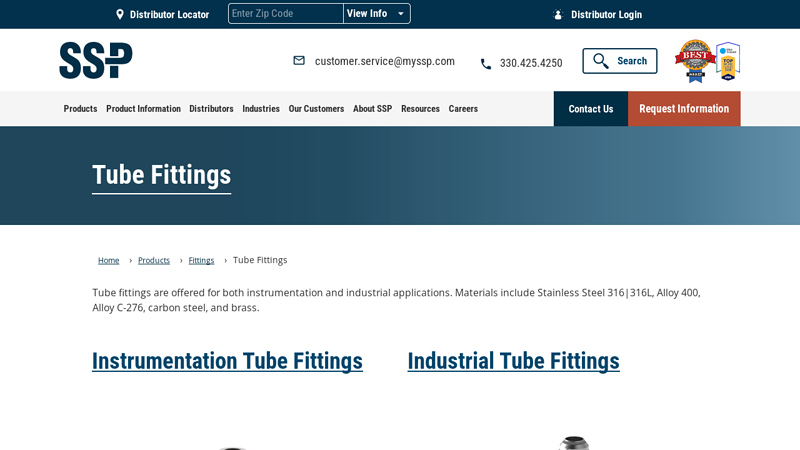
Task: Go to Home breadcrumb link
Action: pyautogui.click(x=109, y=260)
